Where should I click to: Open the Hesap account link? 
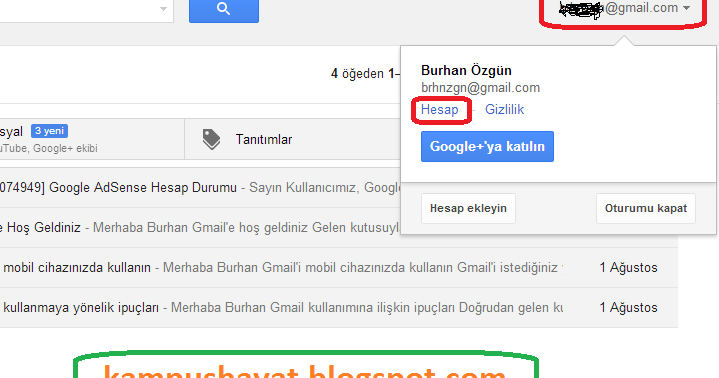440,110
